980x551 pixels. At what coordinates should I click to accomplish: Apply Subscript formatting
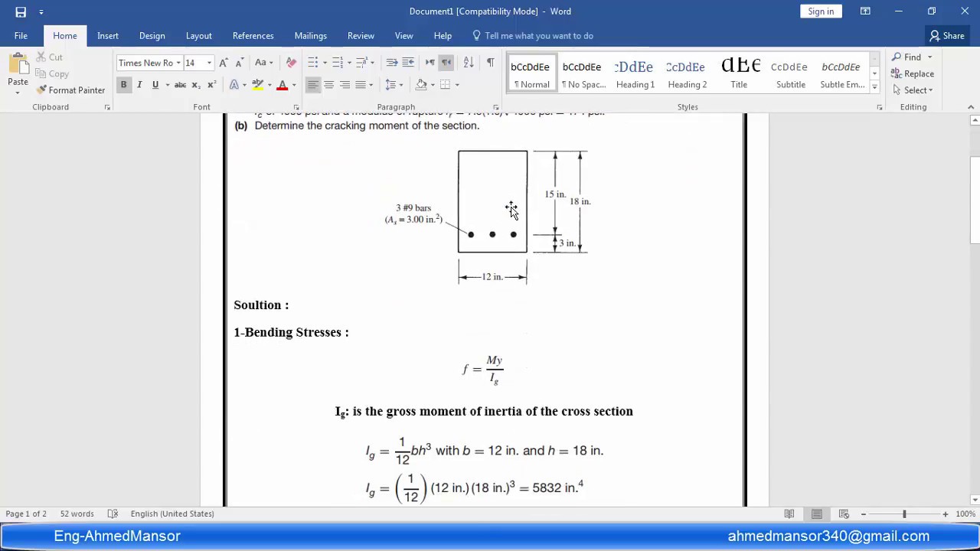[196, 85]
